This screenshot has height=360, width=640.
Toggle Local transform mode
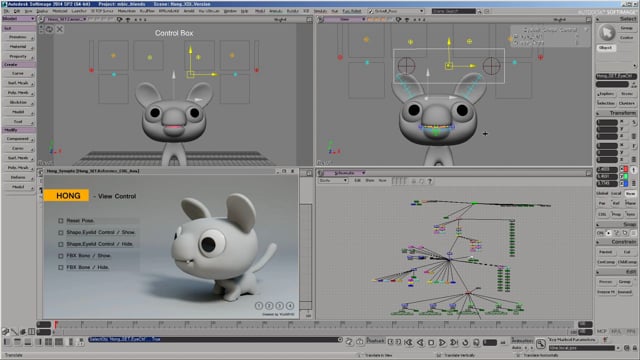point(616,193)
